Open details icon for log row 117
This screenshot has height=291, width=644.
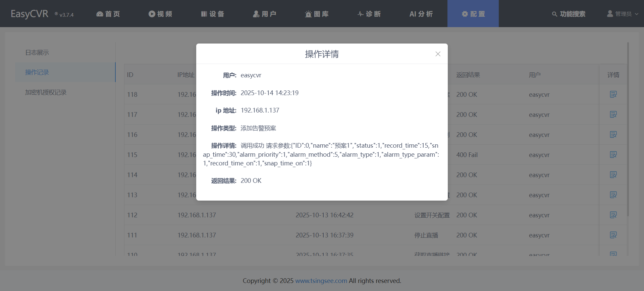pos(613,115)
